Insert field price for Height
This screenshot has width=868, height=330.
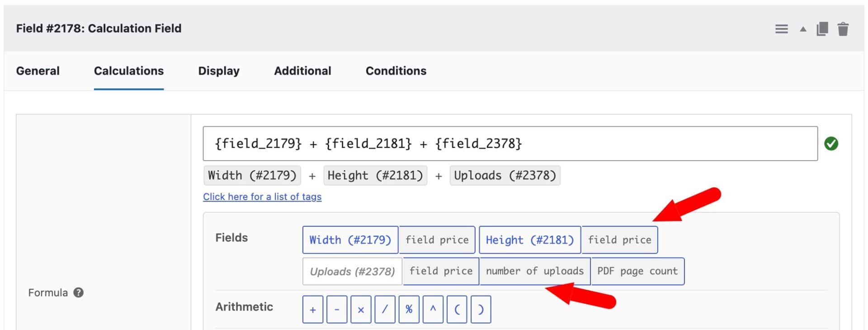click(620, 240)
